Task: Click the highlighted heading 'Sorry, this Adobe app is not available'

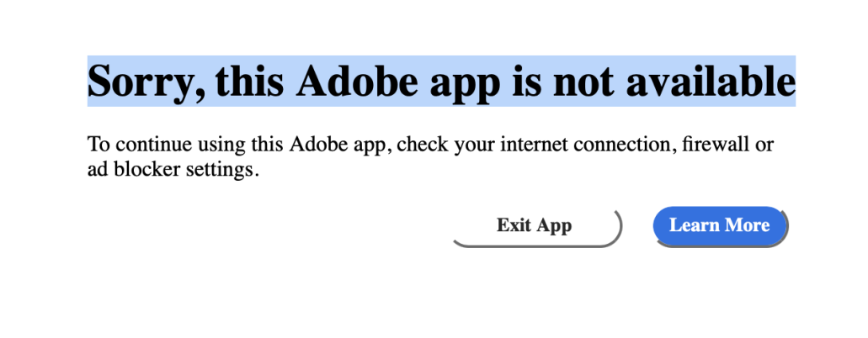Action: (x=441, y=82)
